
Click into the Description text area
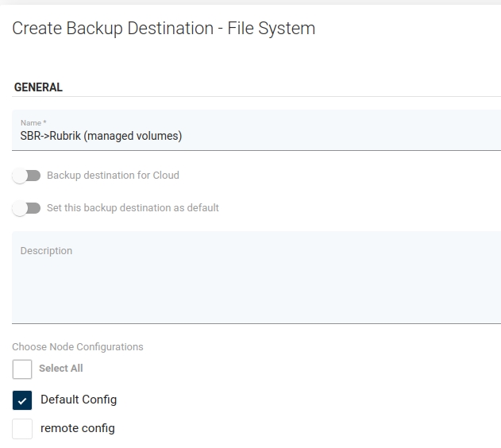[256, 276]
